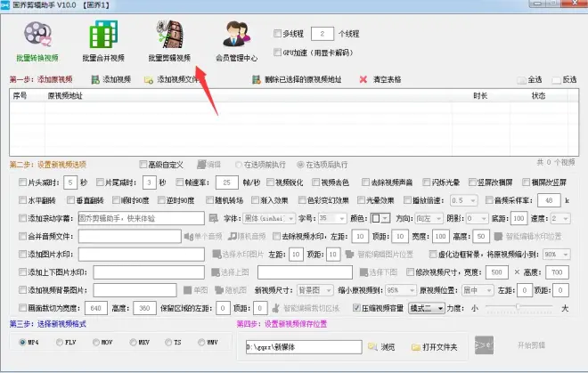
Task: Toggle GPU加速 checkbox
Action: [278, 51]
